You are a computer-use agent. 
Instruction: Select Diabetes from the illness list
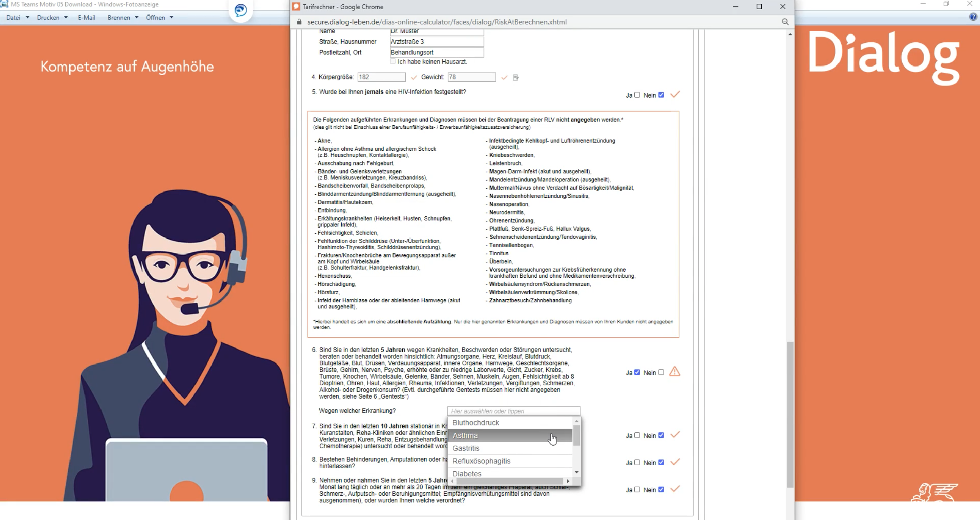pos(511,473)
